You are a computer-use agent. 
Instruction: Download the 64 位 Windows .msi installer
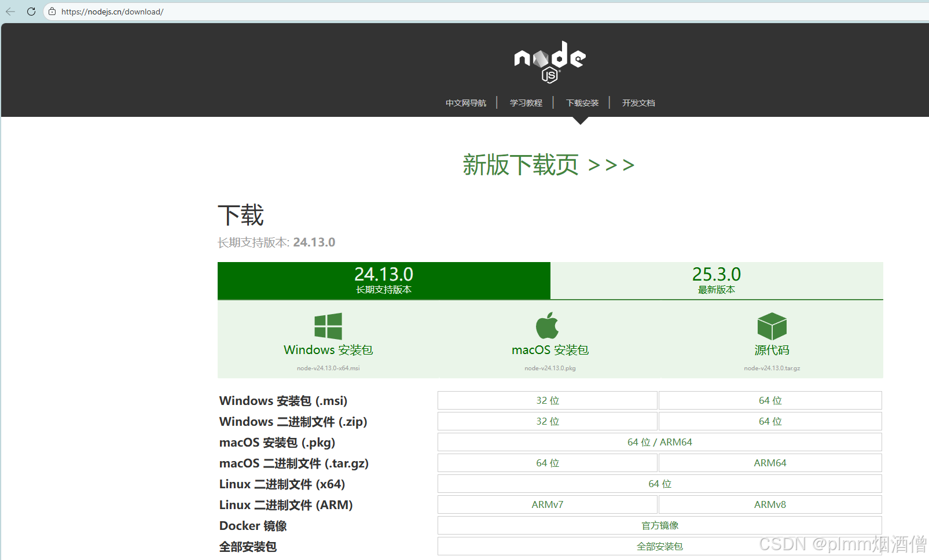(770, 400)
